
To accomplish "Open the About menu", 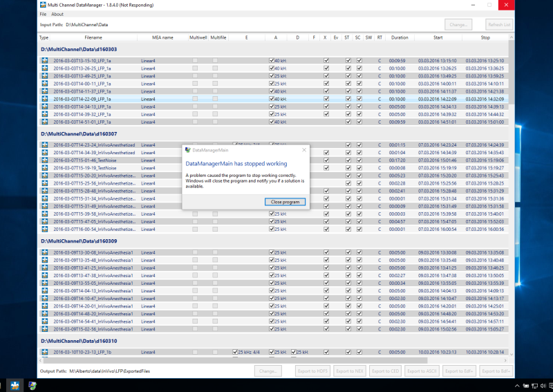I will [57, 14].
